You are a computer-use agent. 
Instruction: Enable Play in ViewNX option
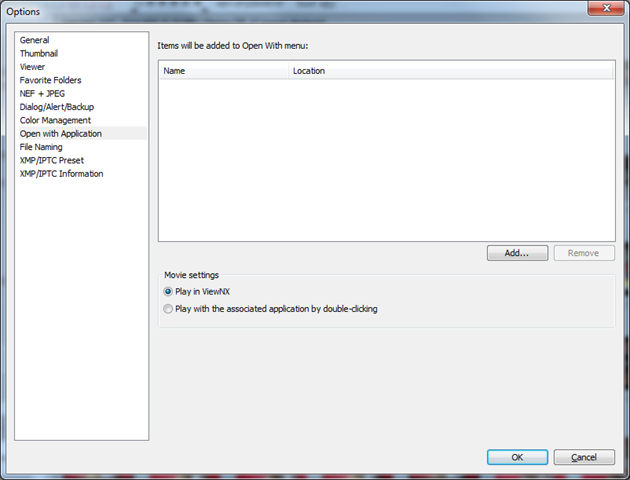coord(168,291)
